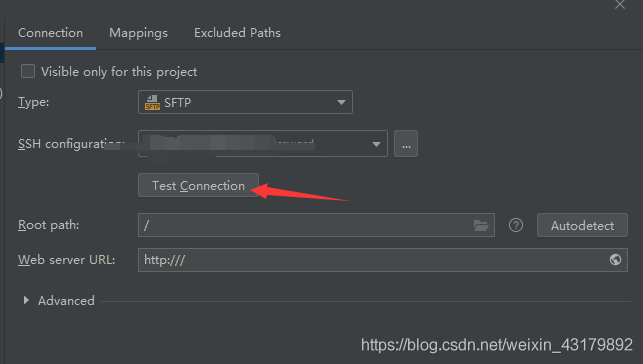Image resolution: width=643 pixels, height=364 pixels.
Task: Open the SSH configuration dropdown arrow
Action: click(x=376, y=144)
